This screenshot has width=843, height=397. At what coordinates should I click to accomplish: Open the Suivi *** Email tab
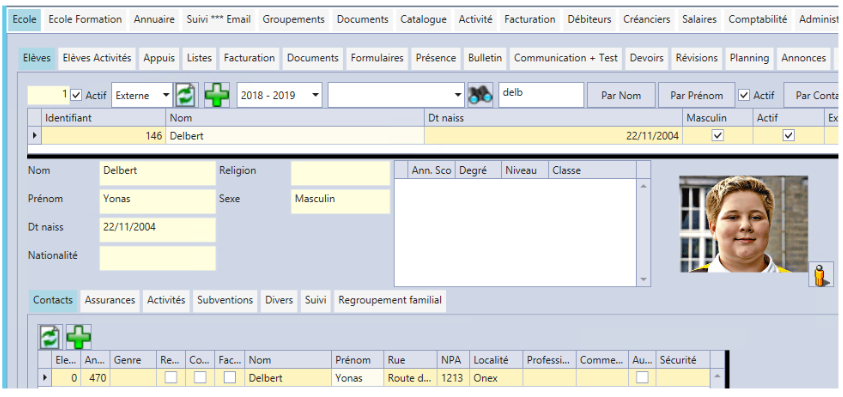coord(219,19)
